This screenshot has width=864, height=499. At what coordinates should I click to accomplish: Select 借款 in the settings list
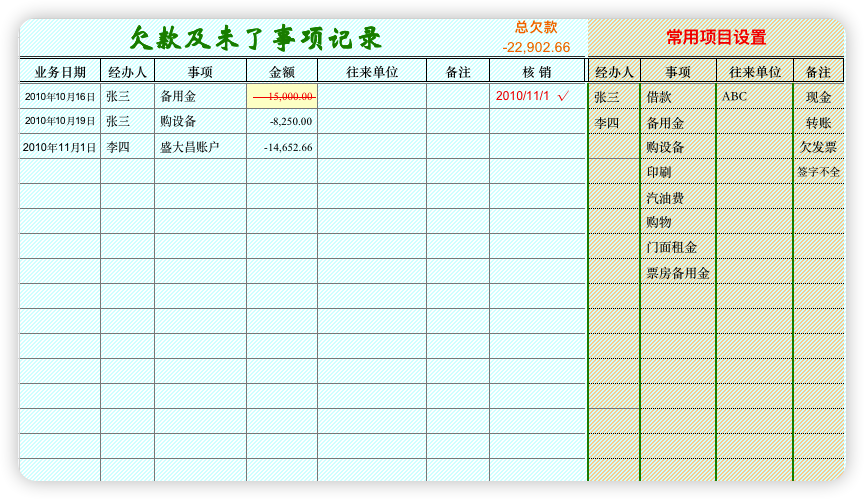tap(678, 97)
